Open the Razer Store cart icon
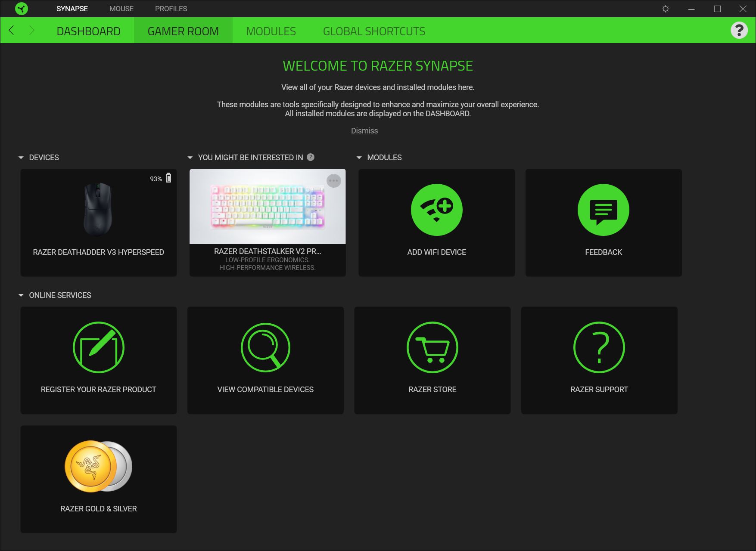 pos(432,347)
